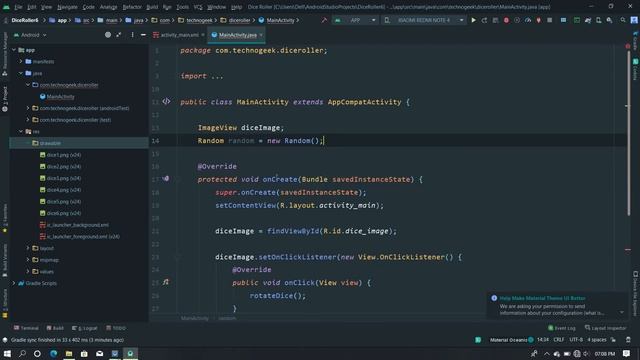The image size is (640, 360).
Task: Open Windows Start menu
Action: 7,353
